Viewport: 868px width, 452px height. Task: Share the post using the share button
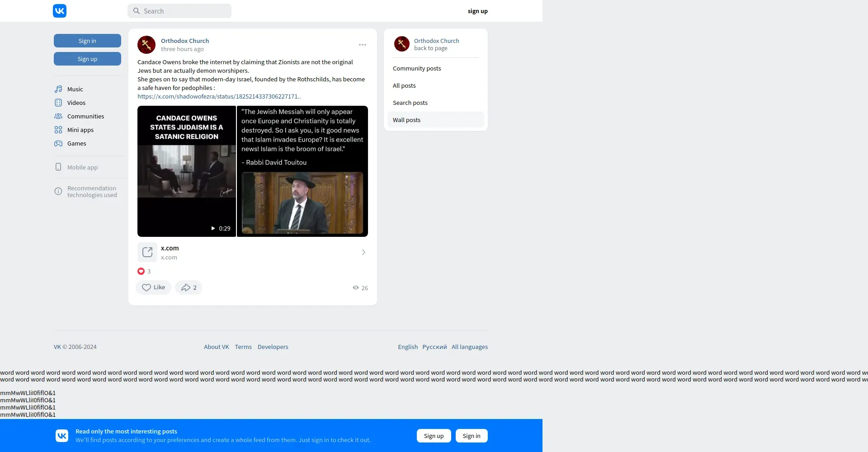[189, 287]
